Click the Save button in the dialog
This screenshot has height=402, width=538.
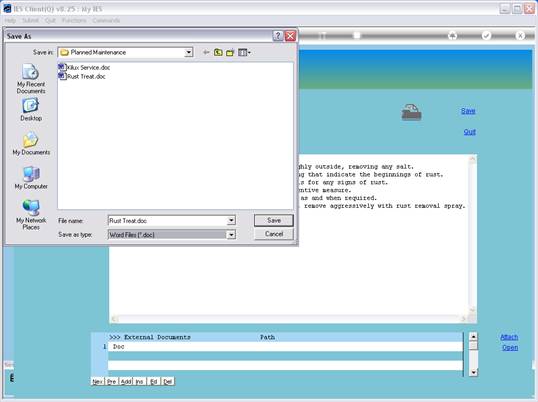click(274, 220)
